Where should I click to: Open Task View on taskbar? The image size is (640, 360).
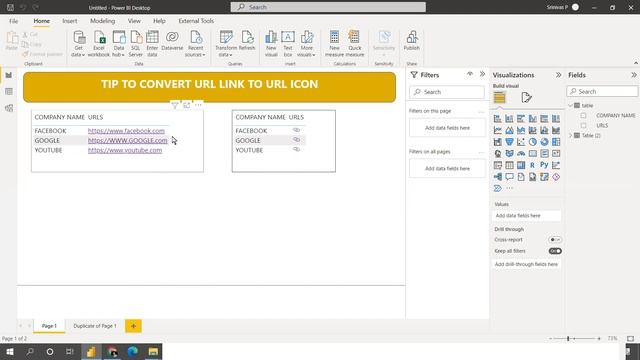[x=70, y=351]
